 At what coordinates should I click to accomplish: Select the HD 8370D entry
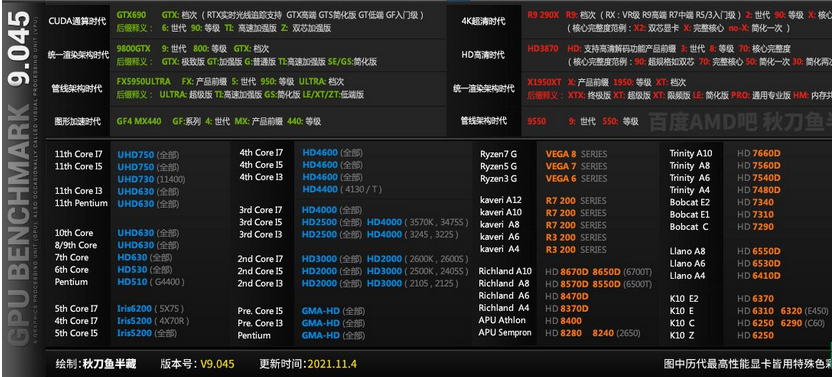tap(567, 309)
